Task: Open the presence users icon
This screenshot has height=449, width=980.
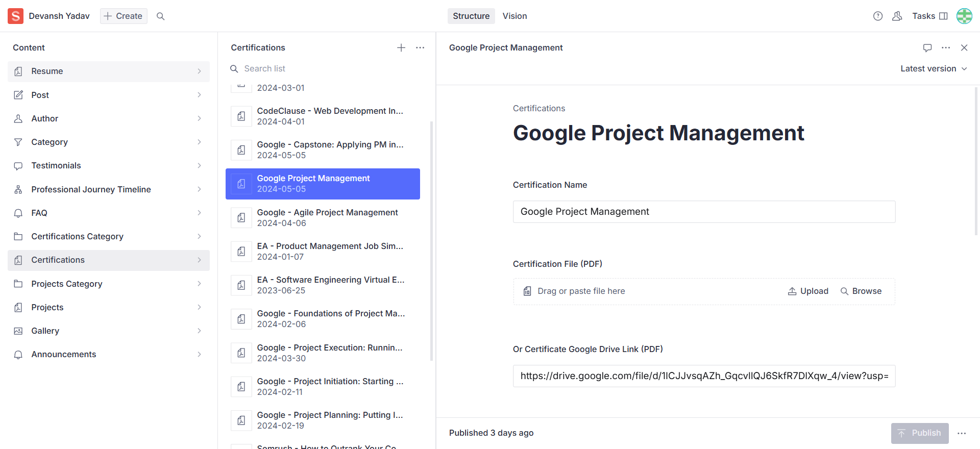Action: [897, 16]
